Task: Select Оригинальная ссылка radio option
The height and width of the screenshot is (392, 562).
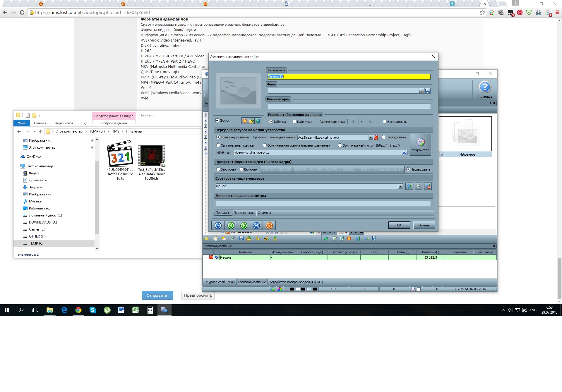Action: click(x=218, y=145)
